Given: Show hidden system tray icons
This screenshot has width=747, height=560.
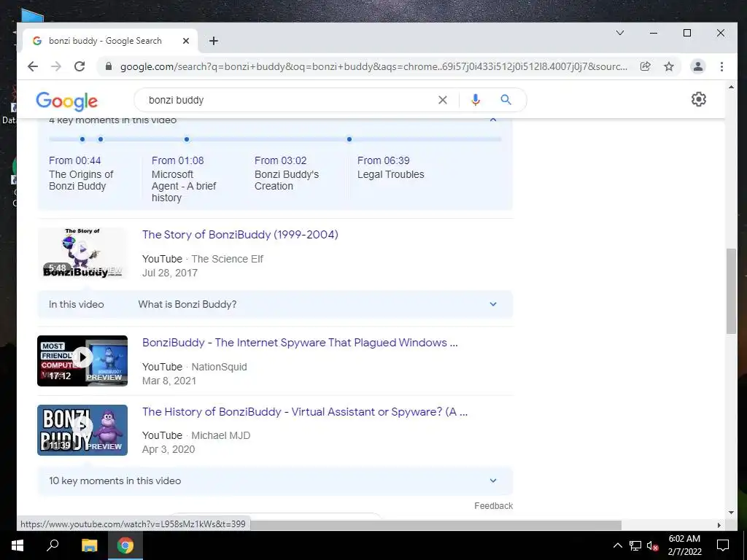Looking at the screenshot, I should pos(617,545).
